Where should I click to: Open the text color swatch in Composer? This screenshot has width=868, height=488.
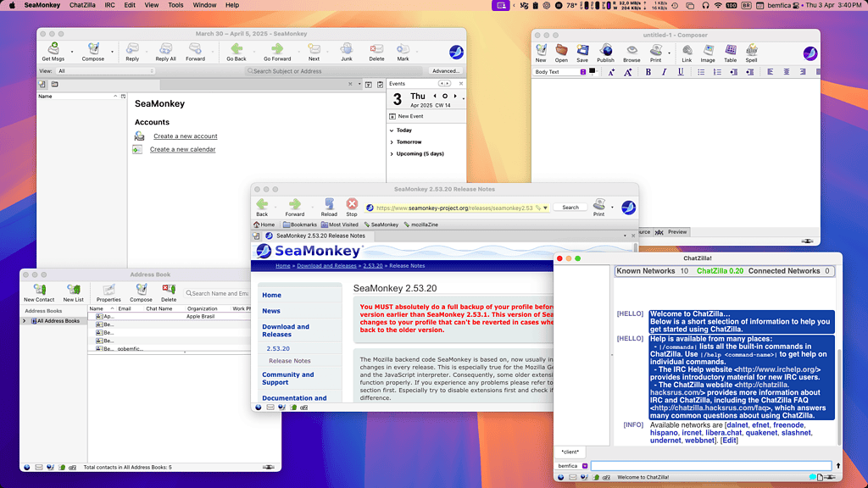593,71
